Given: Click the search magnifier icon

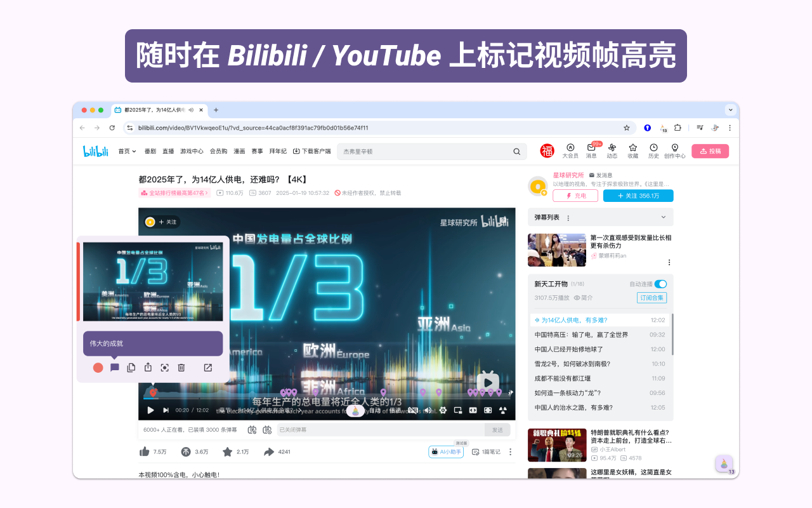Looking at the screenshot, I should tap(517, 151).
